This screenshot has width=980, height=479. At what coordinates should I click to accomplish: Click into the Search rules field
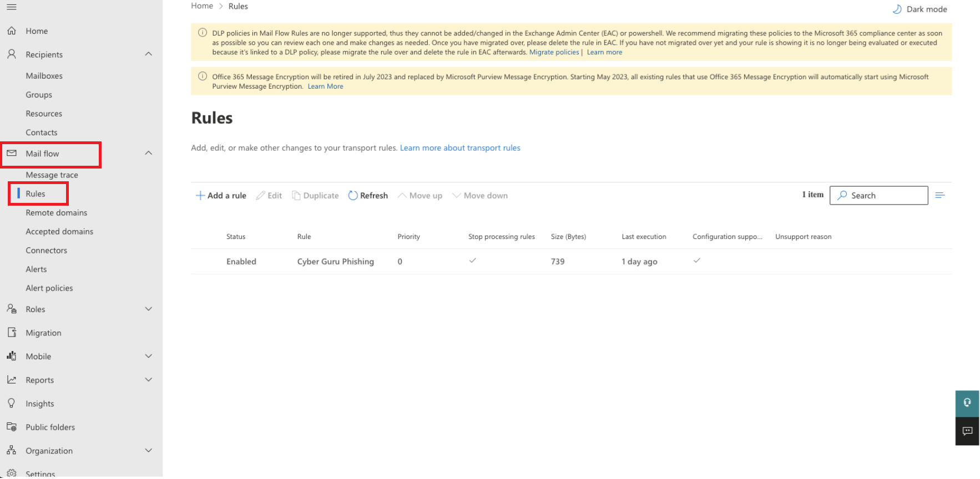pyautogui.click(x=878, y=195)
